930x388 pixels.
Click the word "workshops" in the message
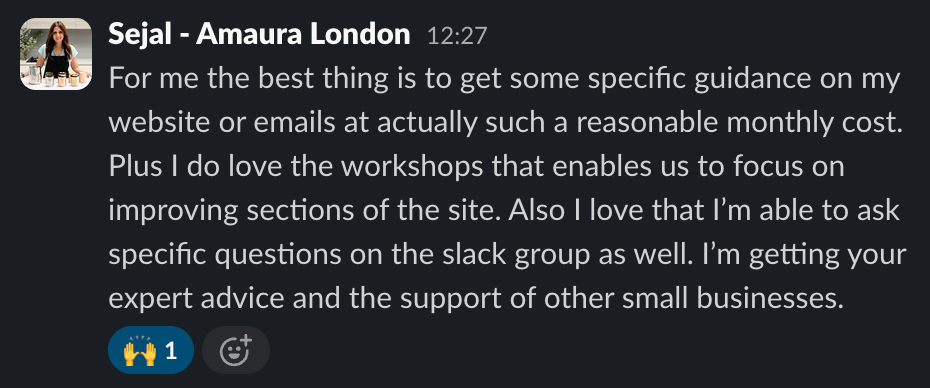click(x=413, y=167)
